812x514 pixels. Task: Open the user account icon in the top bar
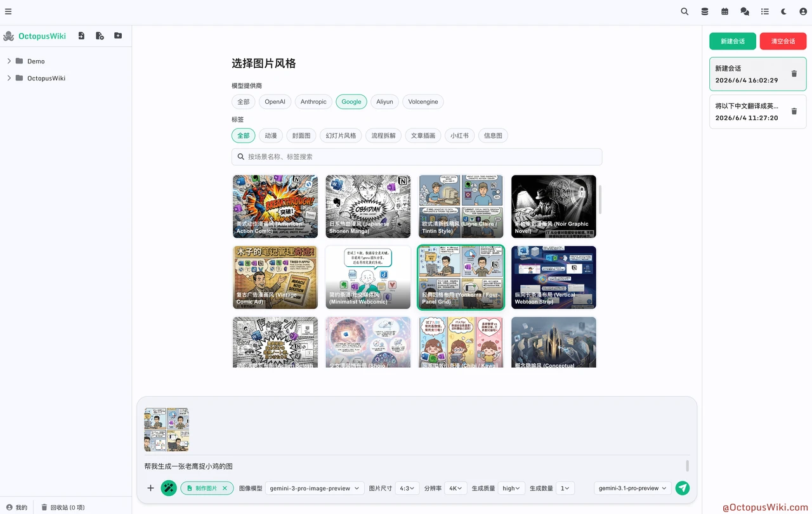click(803, 11)
